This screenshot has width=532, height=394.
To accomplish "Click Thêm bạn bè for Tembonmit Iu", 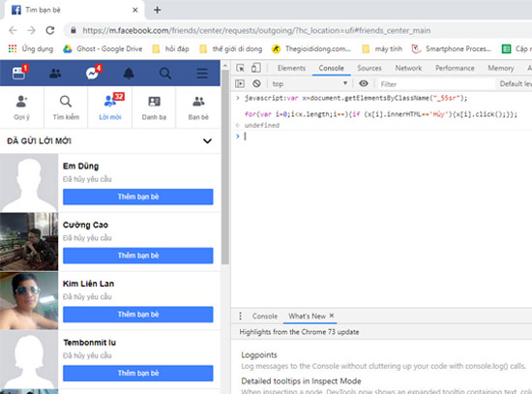I will pos(138,373).
